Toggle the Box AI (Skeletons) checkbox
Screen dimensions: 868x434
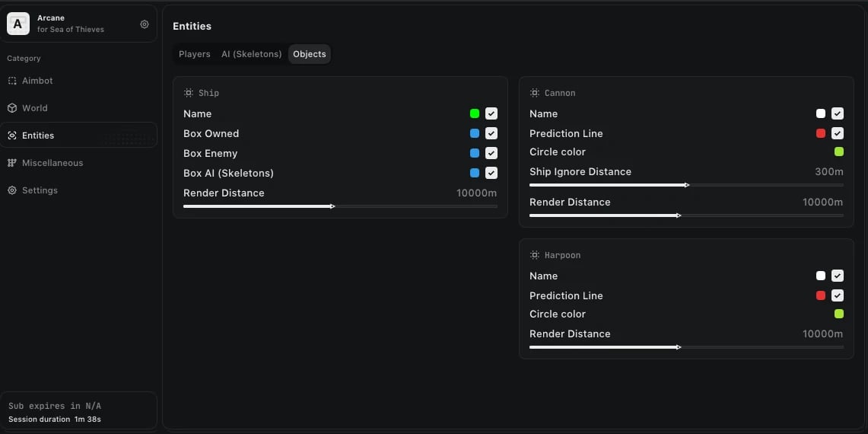491,173
